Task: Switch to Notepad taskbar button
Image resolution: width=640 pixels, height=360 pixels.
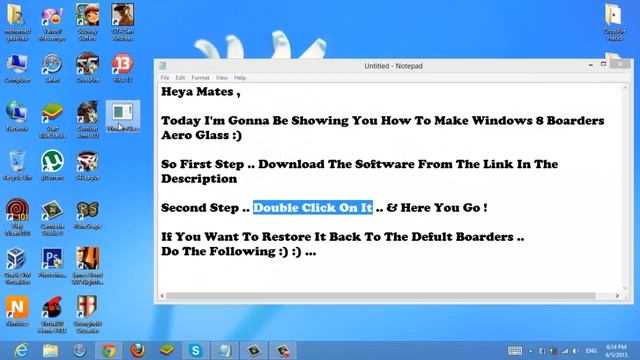Action: pyautogui.click(x=224, y=351)
